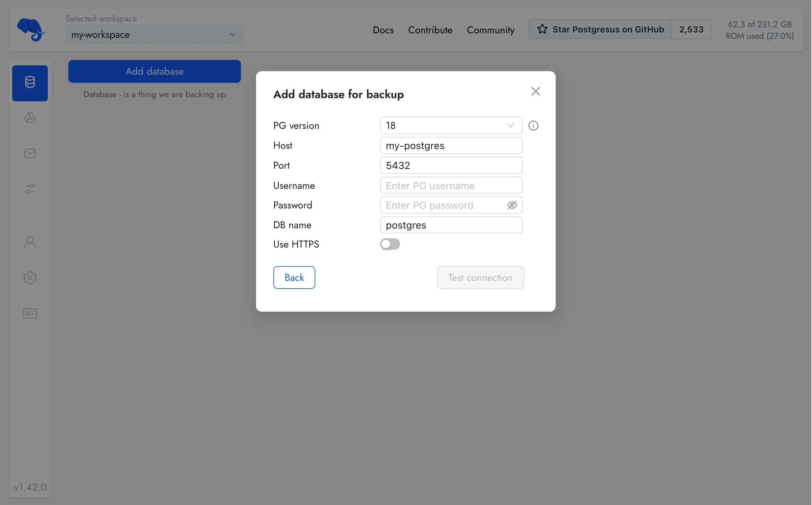Enable the Use HTTPS toggle

click(x=390, y=244)
